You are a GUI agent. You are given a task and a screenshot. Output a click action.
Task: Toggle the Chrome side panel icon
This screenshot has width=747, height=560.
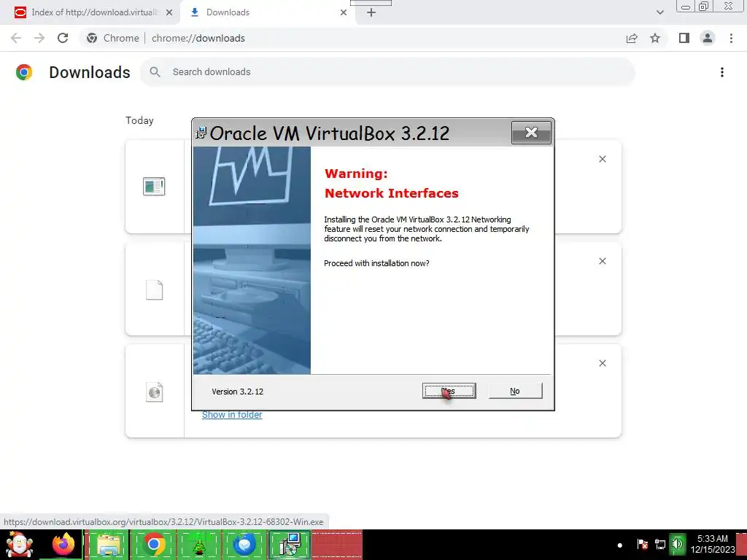pyautogui.click(x=684, y=38)
